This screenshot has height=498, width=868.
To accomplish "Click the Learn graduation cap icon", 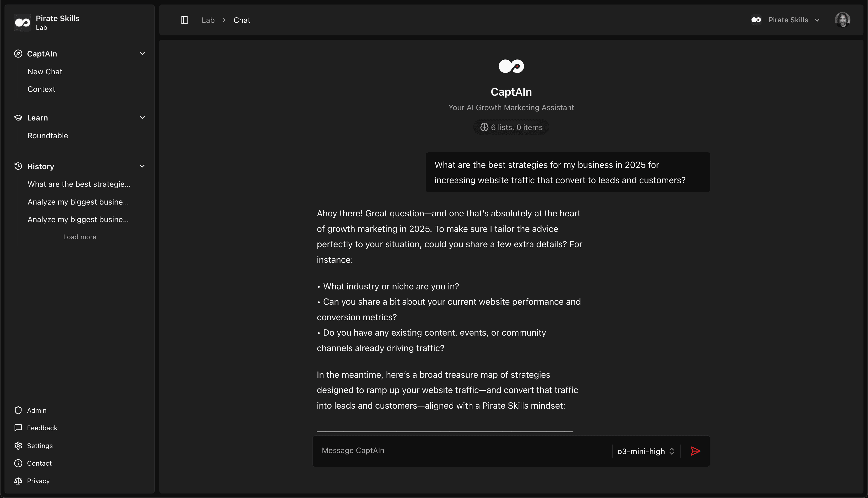I will (x=18, y=117).
